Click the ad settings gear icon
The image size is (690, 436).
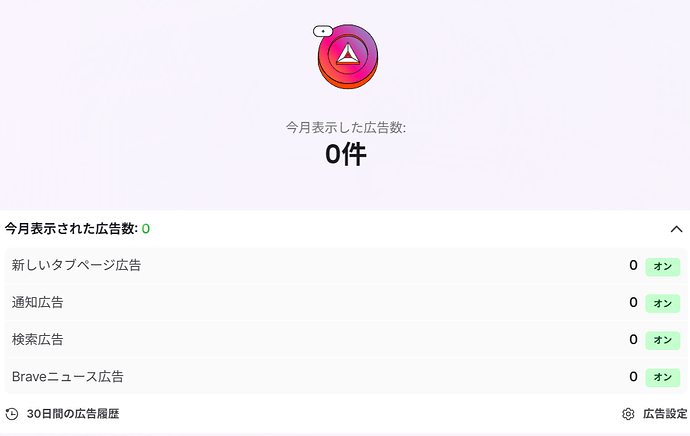tap(628, 414)
